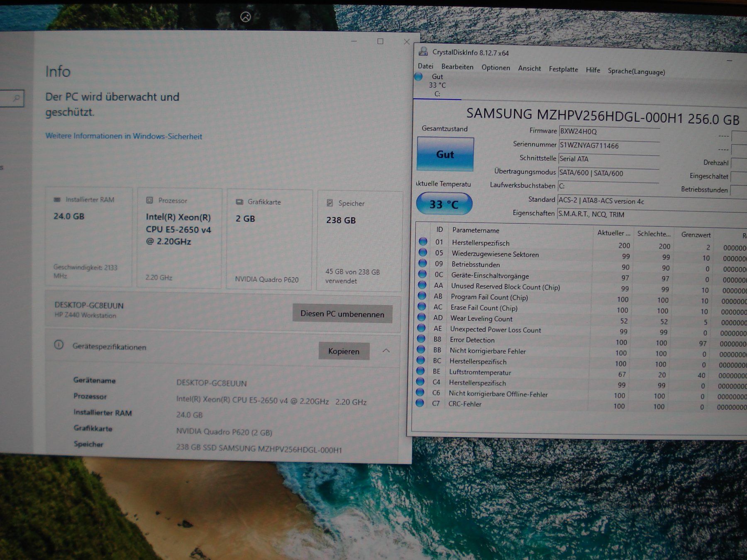Viewport: 747px width, 560px height.
Task: Click the Grafikkarte card showing NVIDIA Quadro P620
Action: [269, 240]
